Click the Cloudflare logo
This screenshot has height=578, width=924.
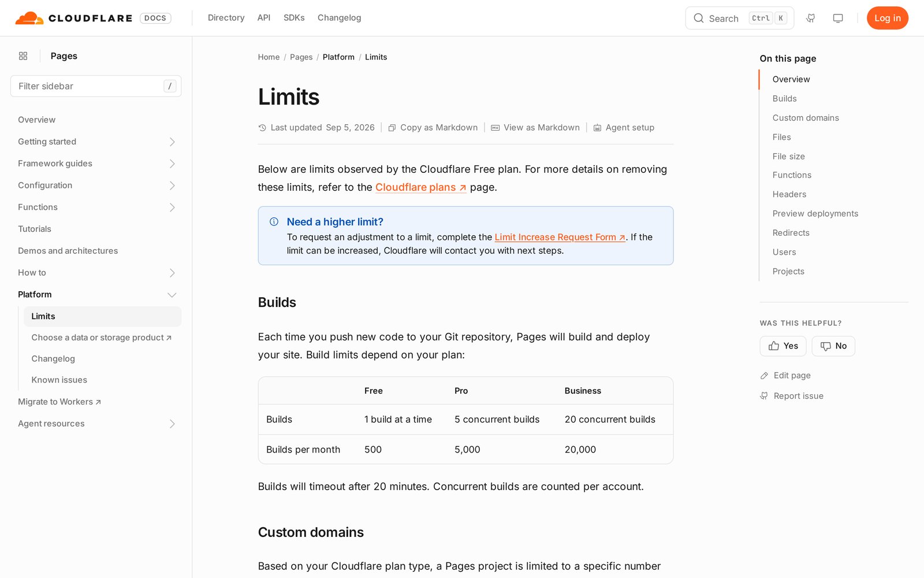click(x=74, y=18)
